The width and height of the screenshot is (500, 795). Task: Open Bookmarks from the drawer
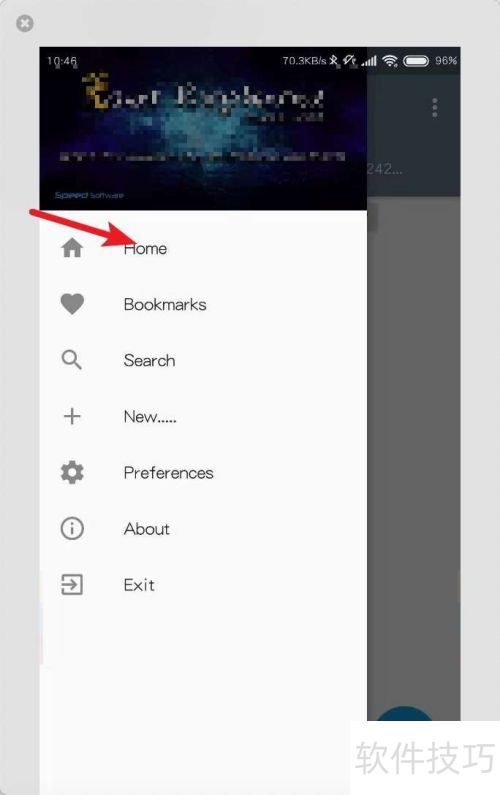click(203, 304)
